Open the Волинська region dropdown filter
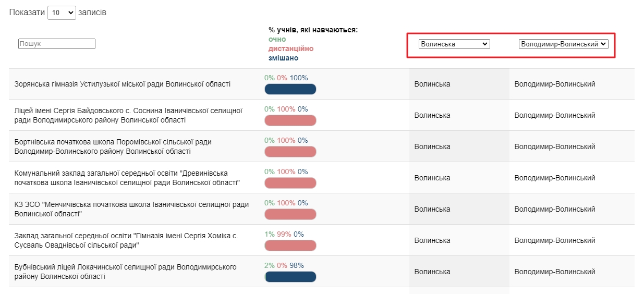The image size is (644, 294). point(454,44)
